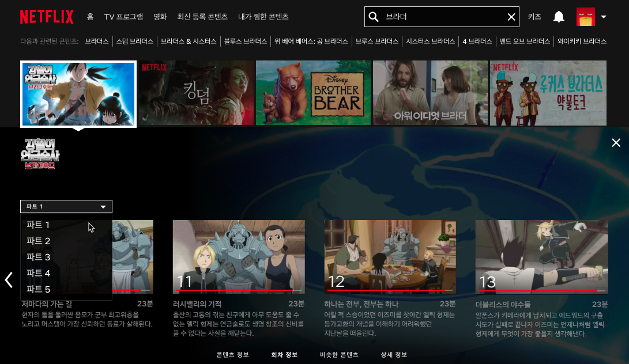The height and width of the screenshot is (364, 629).
Task: Select related search 블루스 브라더스
Action: [246, 41]
